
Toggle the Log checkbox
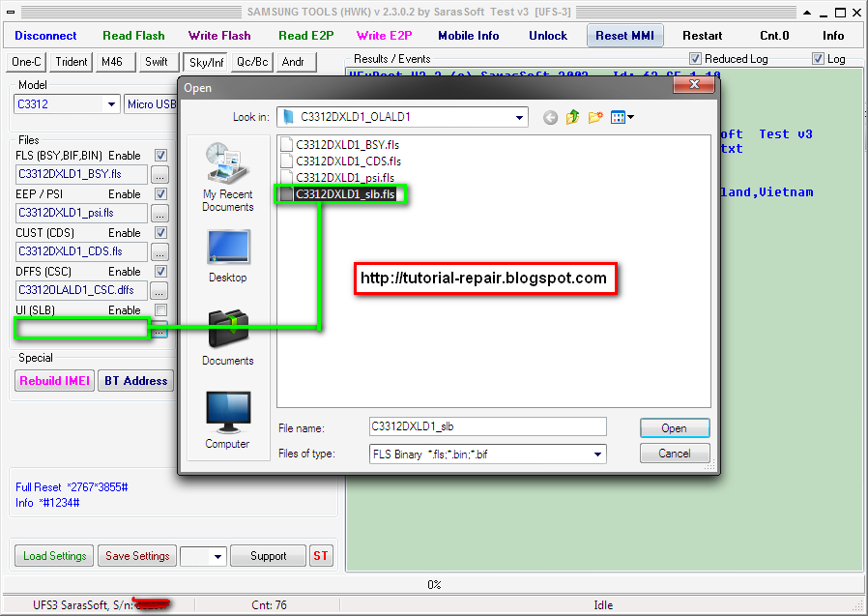click(818, 59)
